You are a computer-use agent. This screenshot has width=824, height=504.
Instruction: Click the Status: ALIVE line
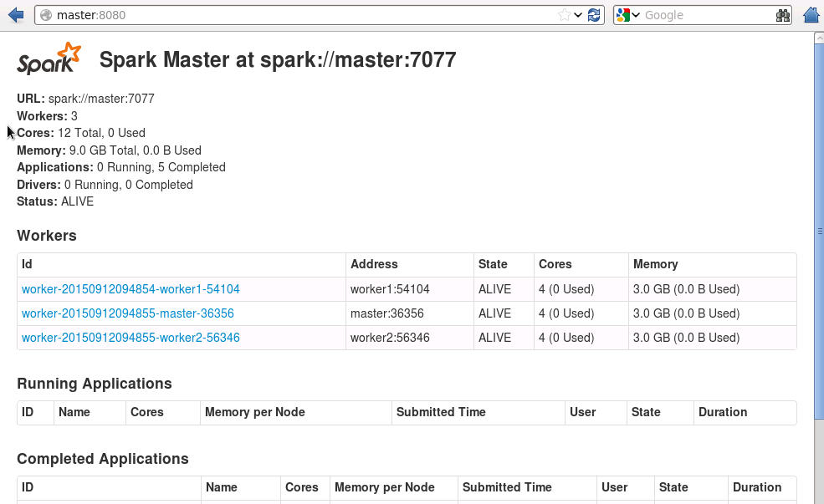55,201
